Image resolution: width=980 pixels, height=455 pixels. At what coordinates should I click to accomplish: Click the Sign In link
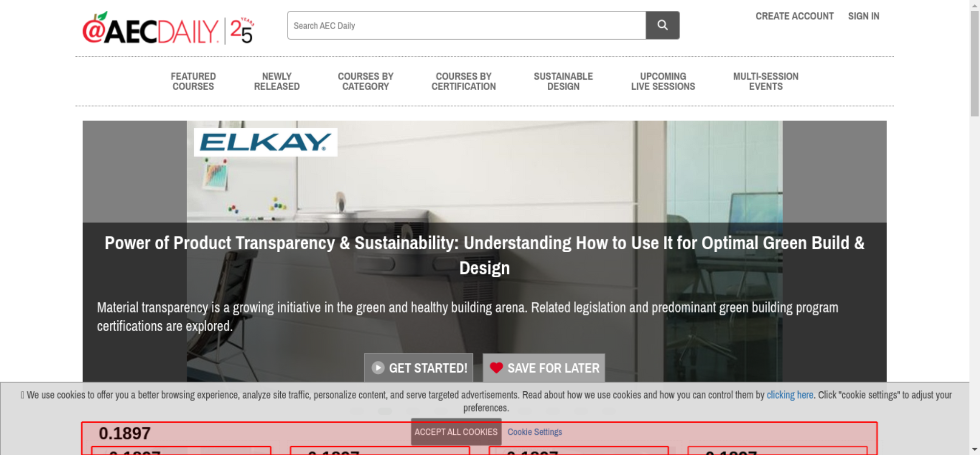coord(863,16)
